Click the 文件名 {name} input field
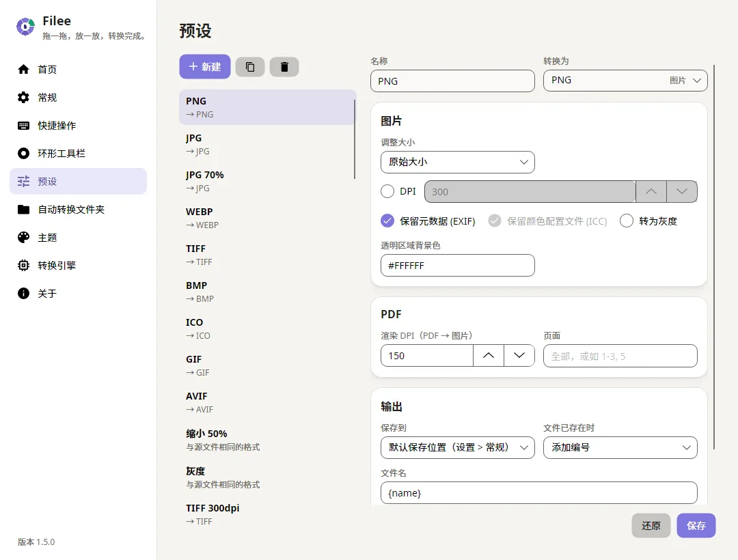The width and height of the screenshot is (738, 560). [539, 493]
